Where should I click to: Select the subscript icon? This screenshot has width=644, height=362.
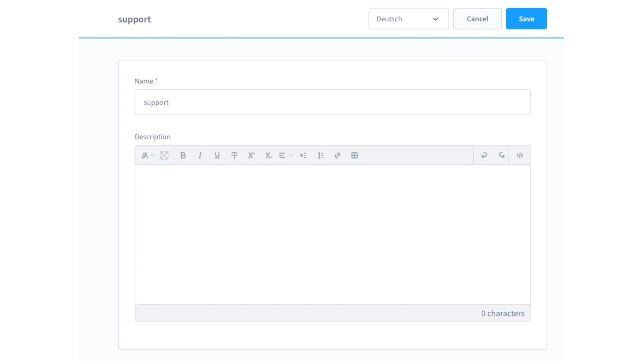269,155
